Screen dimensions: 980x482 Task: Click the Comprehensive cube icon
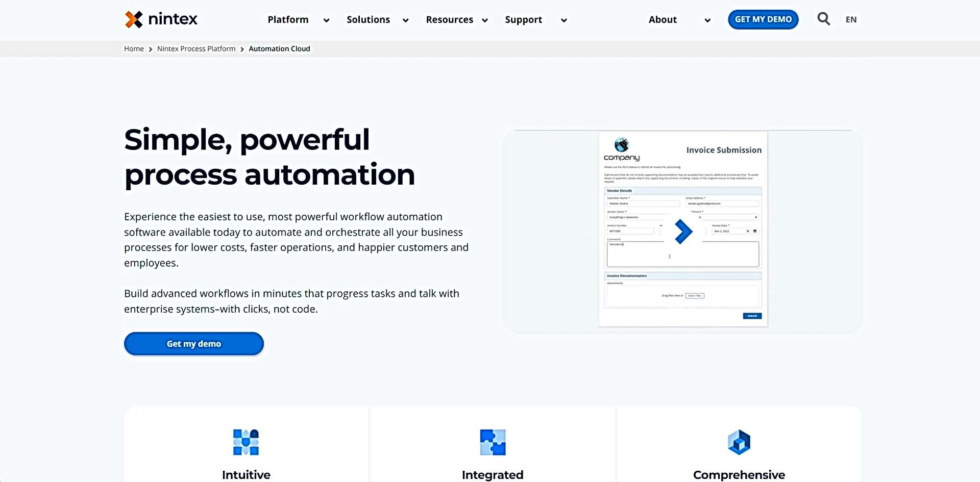tap(739, 442)
